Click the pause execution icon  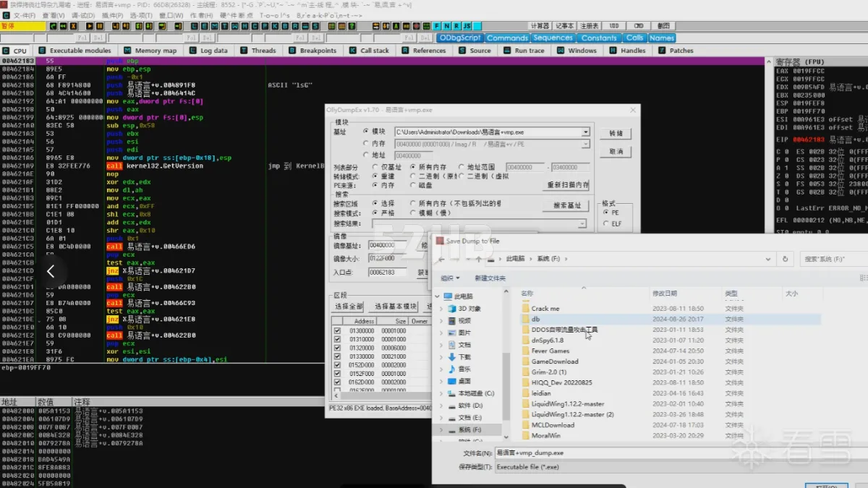click(101, 26)
